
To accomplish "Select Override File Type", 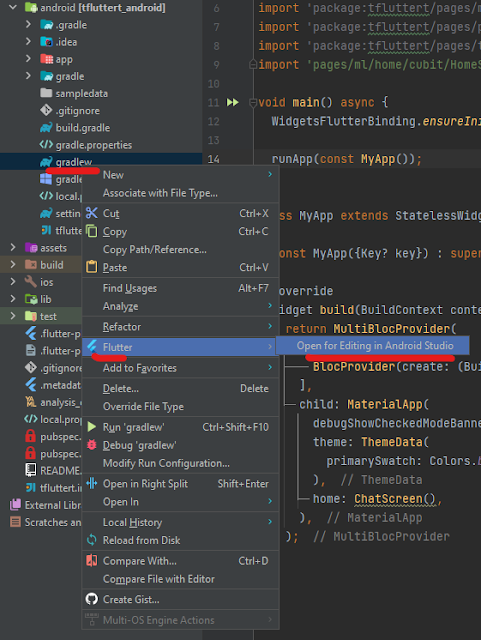I will point(180,407).
